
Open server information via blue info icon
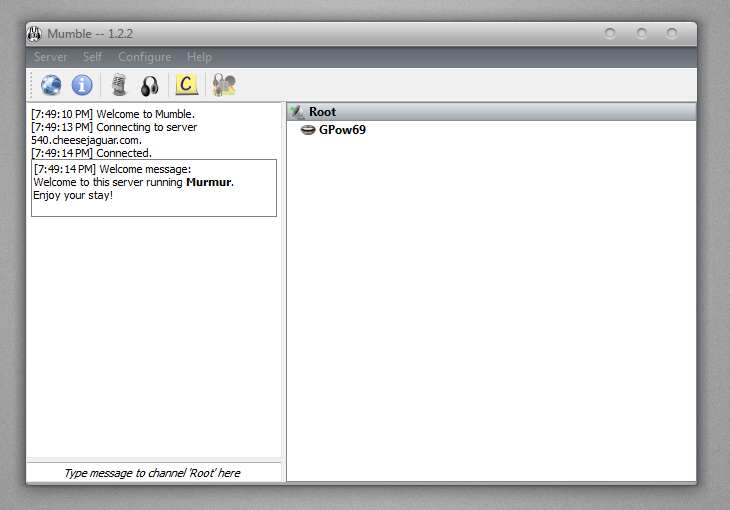click(x=82, y=85)
